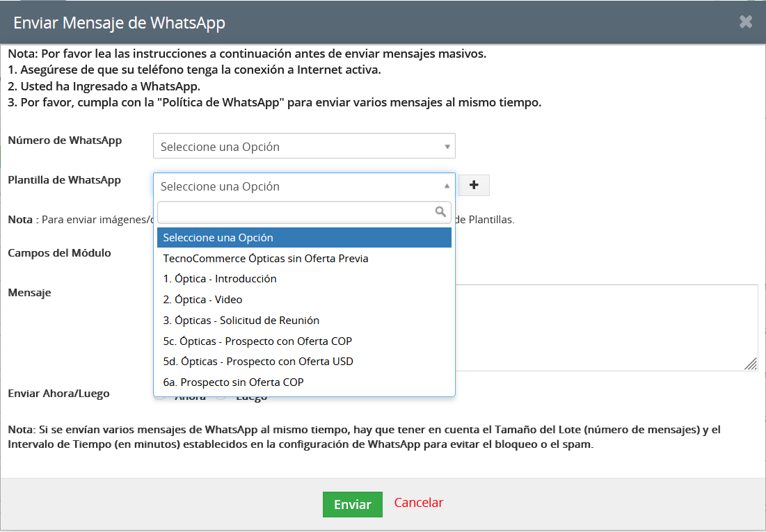Click the plus button to add template
Screen dimensions: 766x532
click(474, 185)
